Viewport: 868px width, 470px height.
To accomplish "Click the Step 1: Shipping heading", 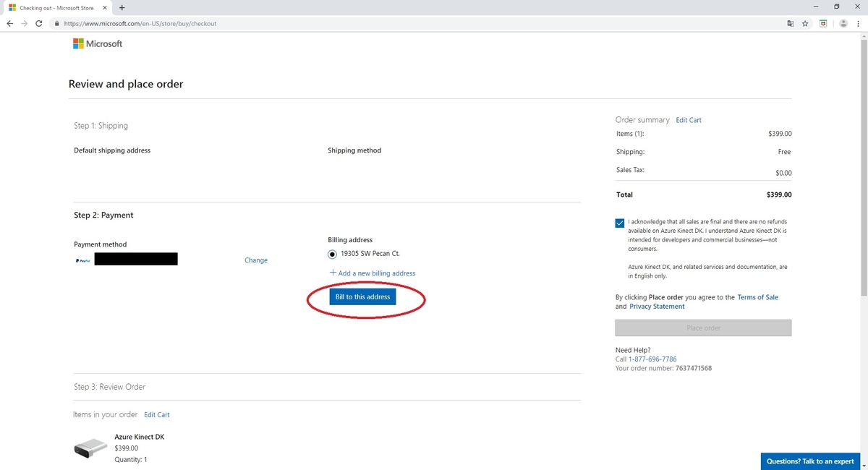I will point(101,126).
